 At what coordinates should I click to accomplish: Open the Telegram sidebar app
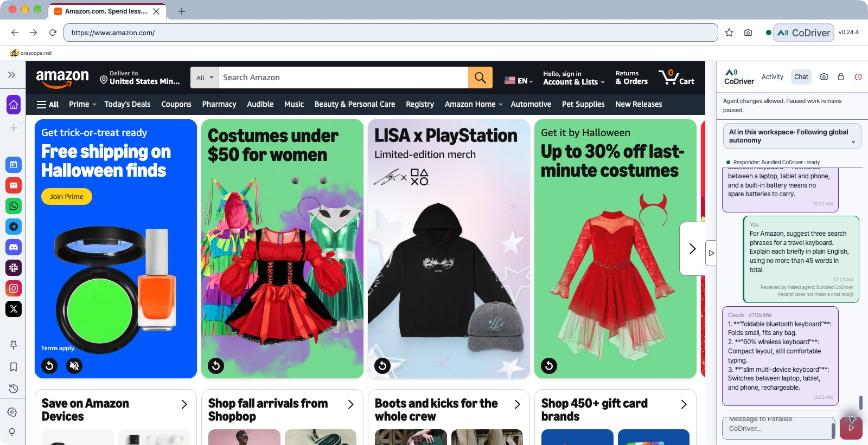click(14, 227)
